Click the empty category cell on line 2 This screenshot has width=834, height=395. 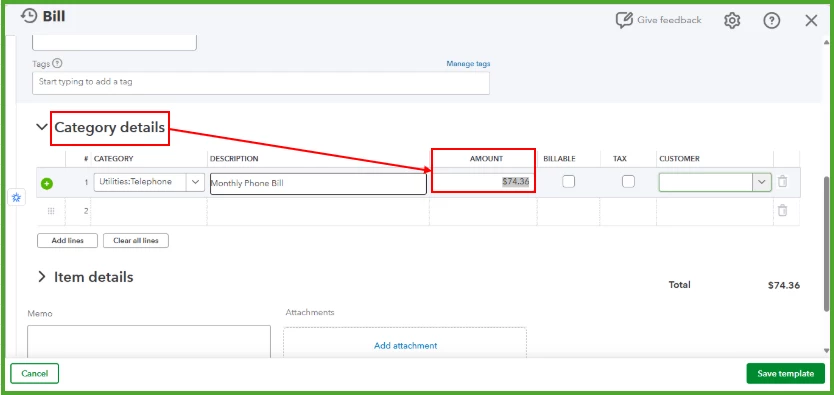click(x=149, y=211)
